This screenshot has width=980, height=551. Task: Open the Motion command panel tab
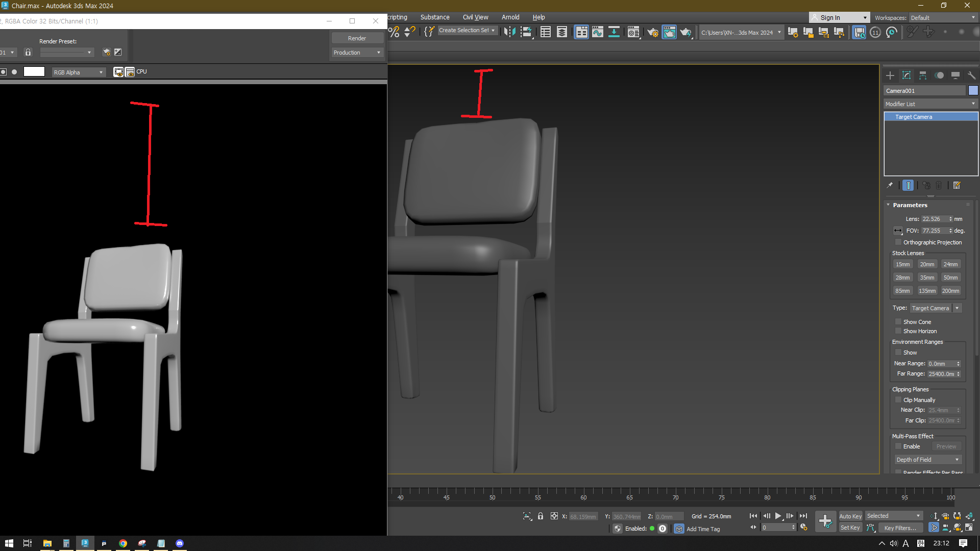[x=939, y=76]
